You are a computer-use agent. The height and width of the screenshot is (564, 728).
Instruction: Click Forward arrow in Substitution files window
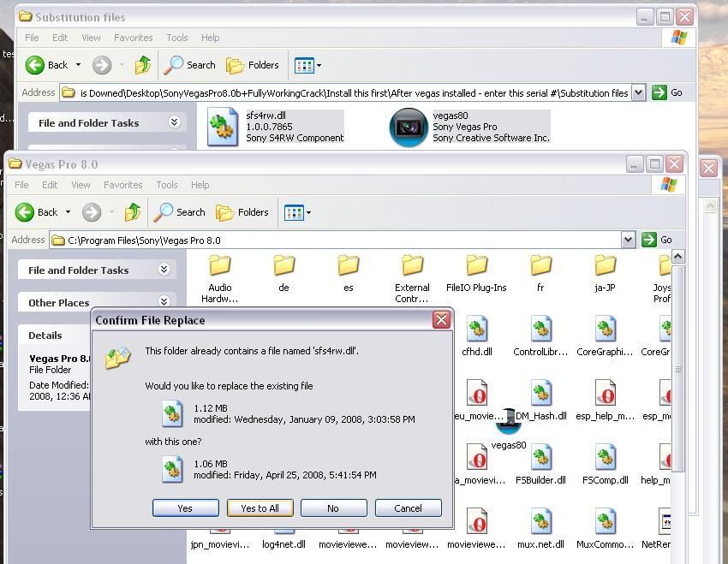tap(102, 65)
